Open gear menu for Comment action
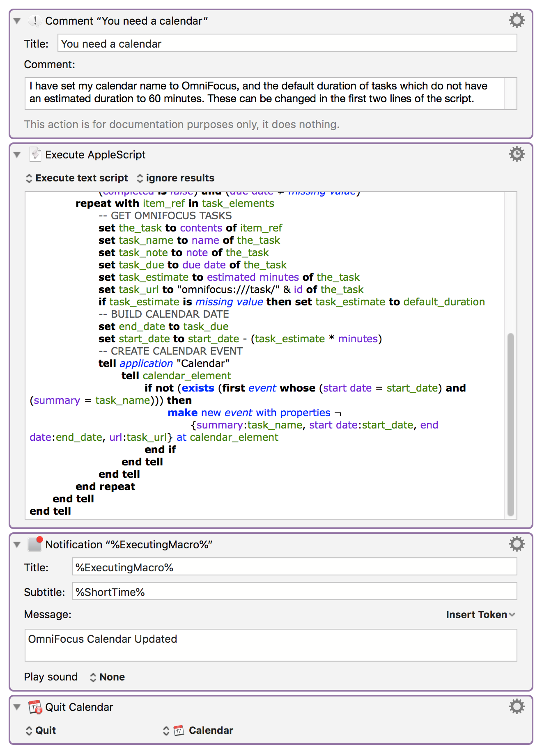The height and width of the screenshot is (756, 542). coord(517,20)
